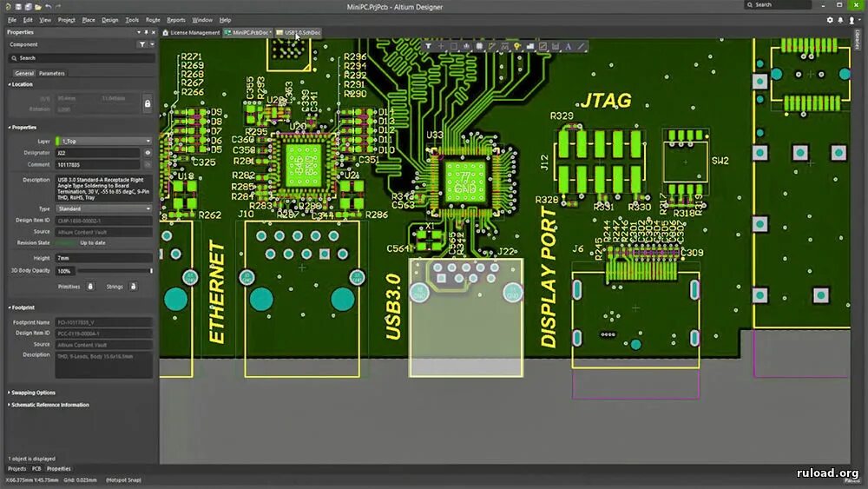868x489 pixels.
Task: Click the place via yellow icon
Action: (x=517, y=47)
